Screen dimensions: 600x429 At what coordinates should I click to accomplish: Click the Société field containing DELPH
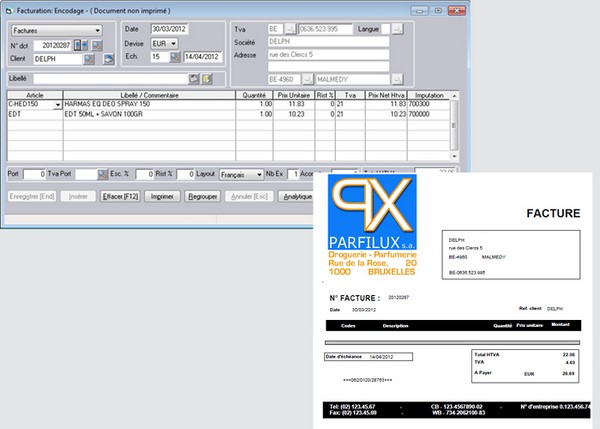pos(328,41)
